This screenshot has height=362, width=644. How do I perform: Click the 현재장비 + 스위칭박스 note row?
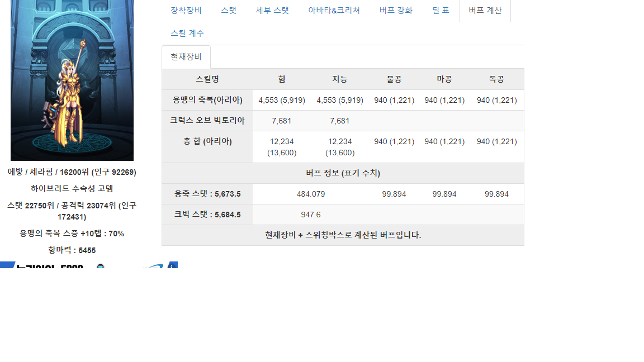tap(343, 235)
